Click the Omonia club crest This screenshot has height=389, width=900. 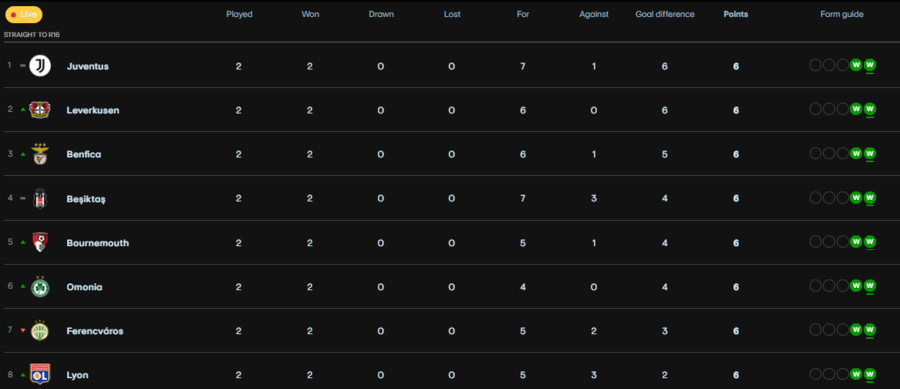tap(40, 286)
